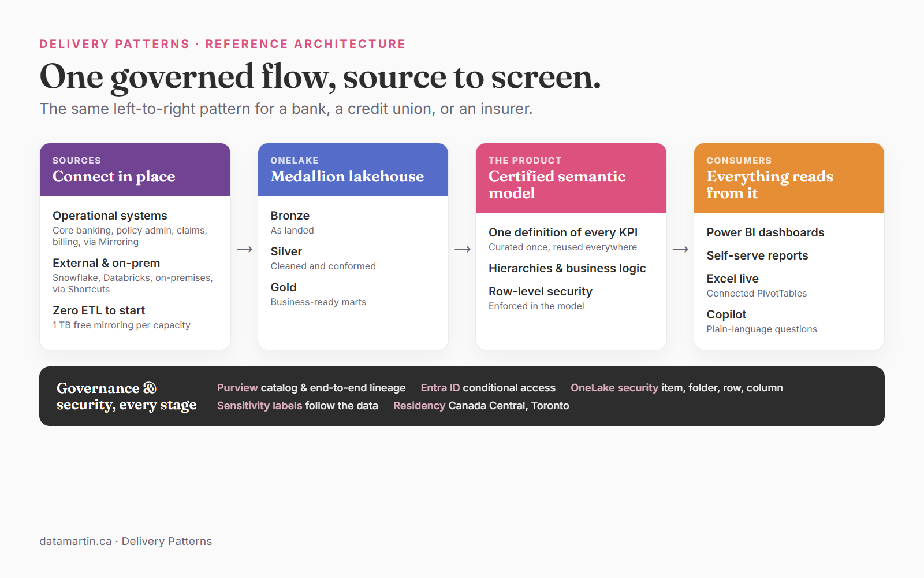Click 'Zero ETL to start' heading
This screenshot has height=578, width=924.
click(99, 310)
